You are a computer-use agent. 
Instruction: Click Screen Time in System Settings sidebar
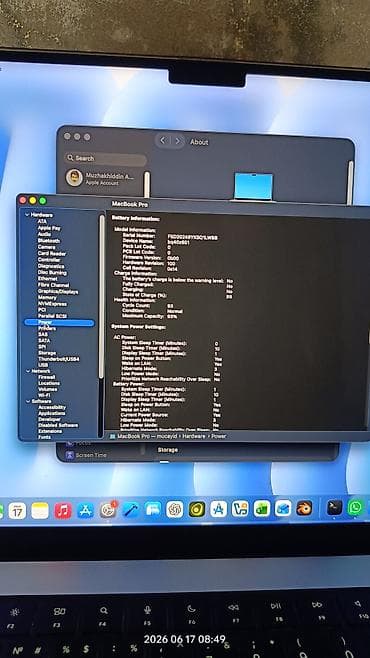click(91, 455)
